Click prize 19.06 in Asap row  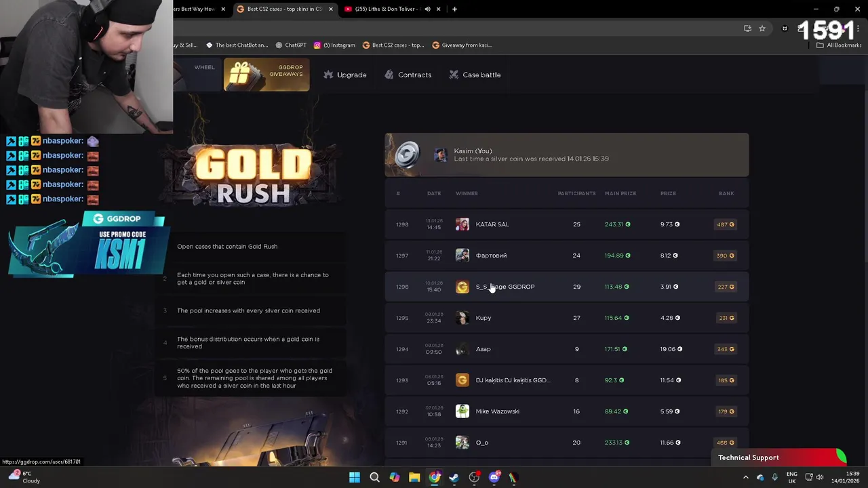click(x=671, y=349)
